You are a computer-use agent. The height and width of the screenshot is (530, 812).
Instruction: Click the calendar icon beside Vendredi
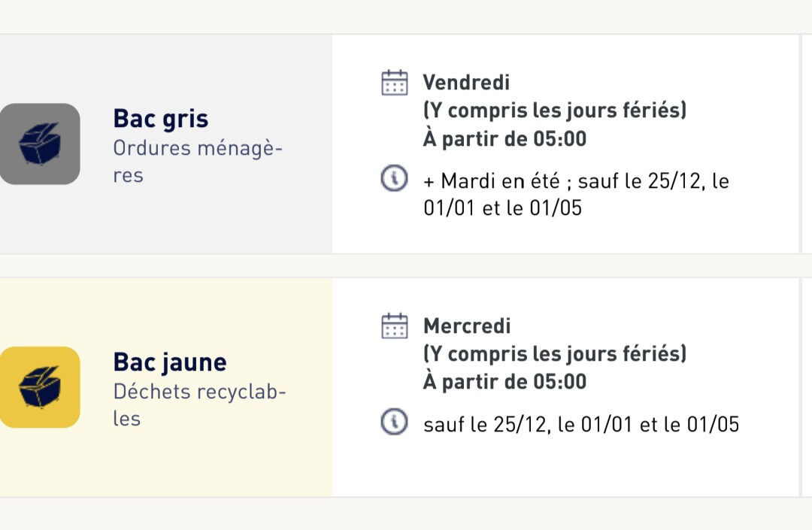click(395, 83)
